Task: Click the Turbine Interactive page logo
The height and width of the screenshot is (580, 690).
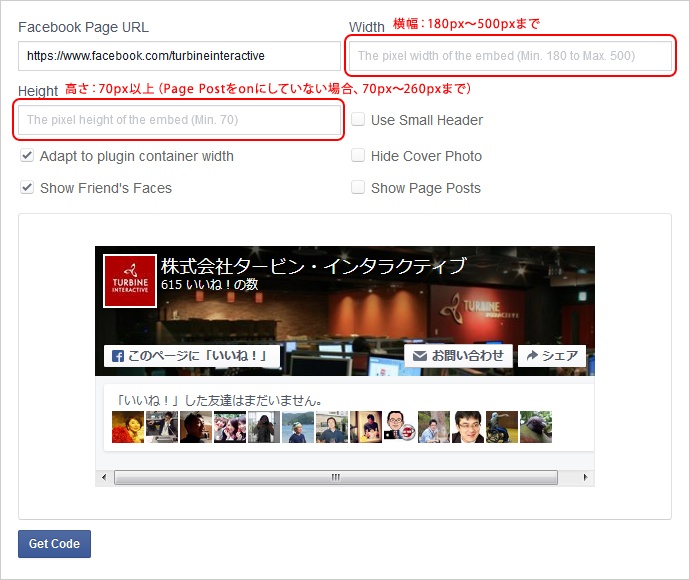Action: coord(130,281)
